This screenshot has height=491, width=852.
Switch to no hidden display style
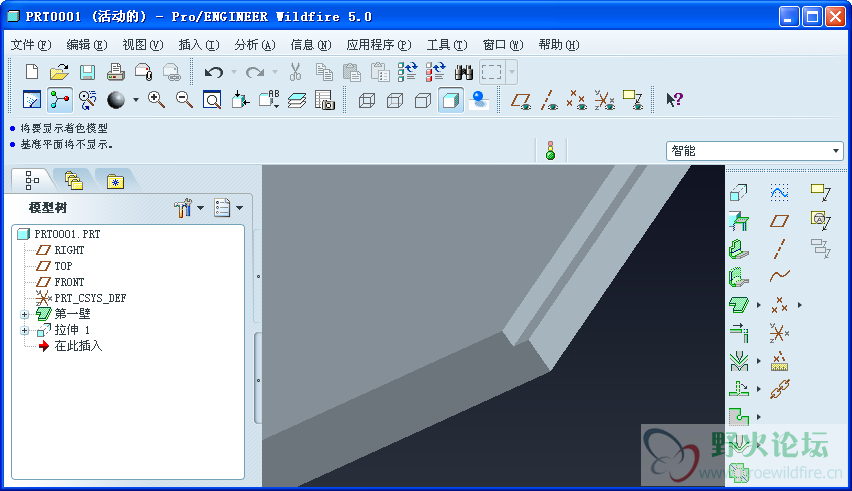pos(423,100)
